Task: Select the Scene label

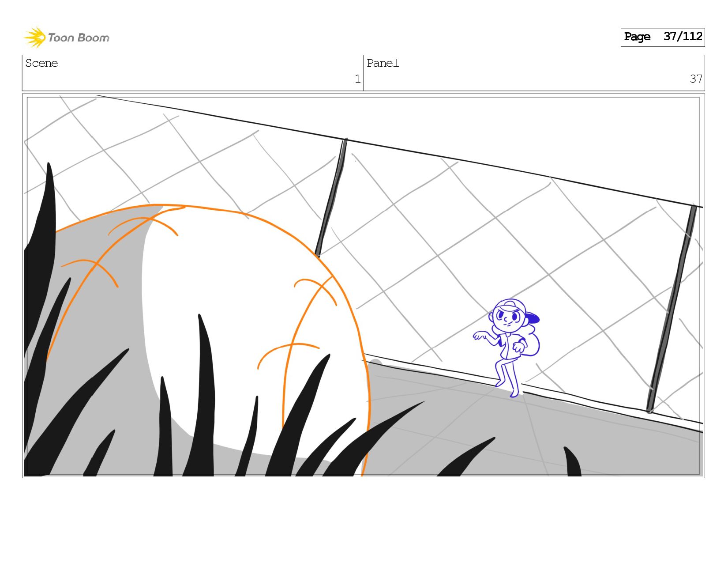Action: (41, 63)
